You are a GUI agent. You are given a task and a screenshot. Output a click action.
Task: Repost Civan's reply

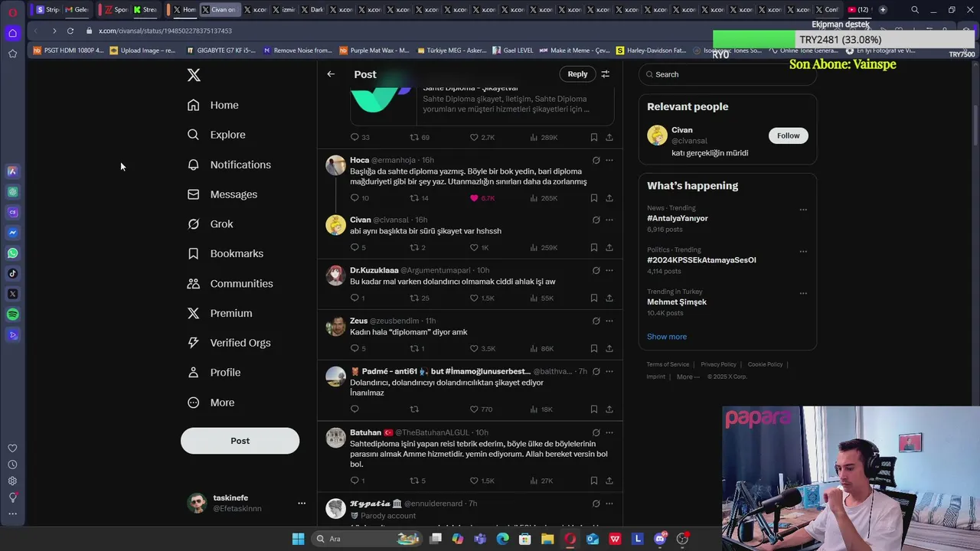414,248
